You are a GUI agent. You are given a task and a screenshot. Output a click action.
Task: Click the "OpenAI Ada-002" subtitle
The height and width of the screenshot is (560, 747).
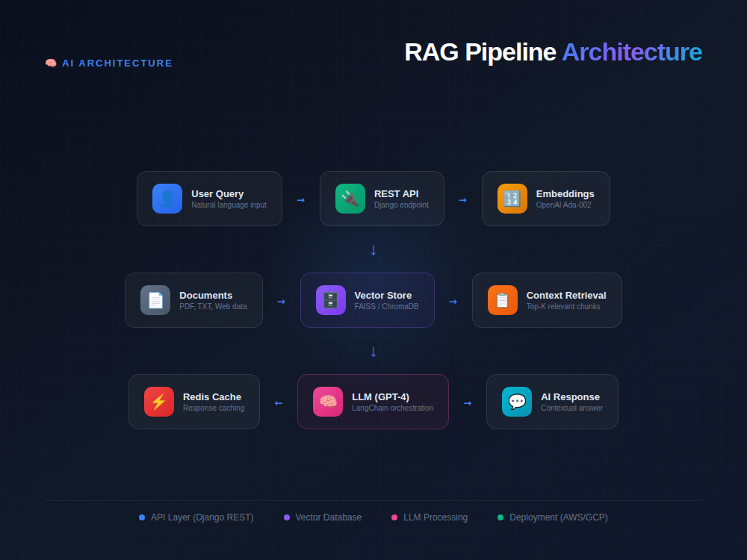pos(563,205)
